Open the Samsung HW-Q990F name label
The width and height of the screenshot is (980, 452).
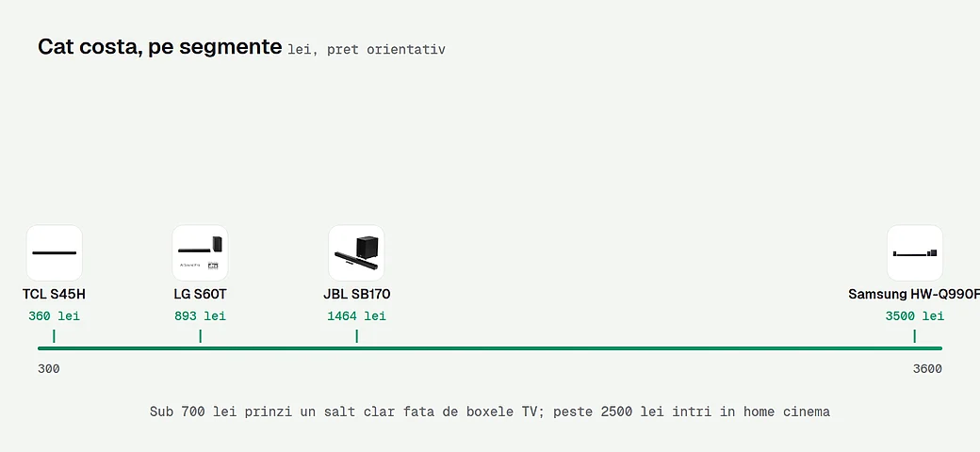pyautogui.click(x=914, y=294)
